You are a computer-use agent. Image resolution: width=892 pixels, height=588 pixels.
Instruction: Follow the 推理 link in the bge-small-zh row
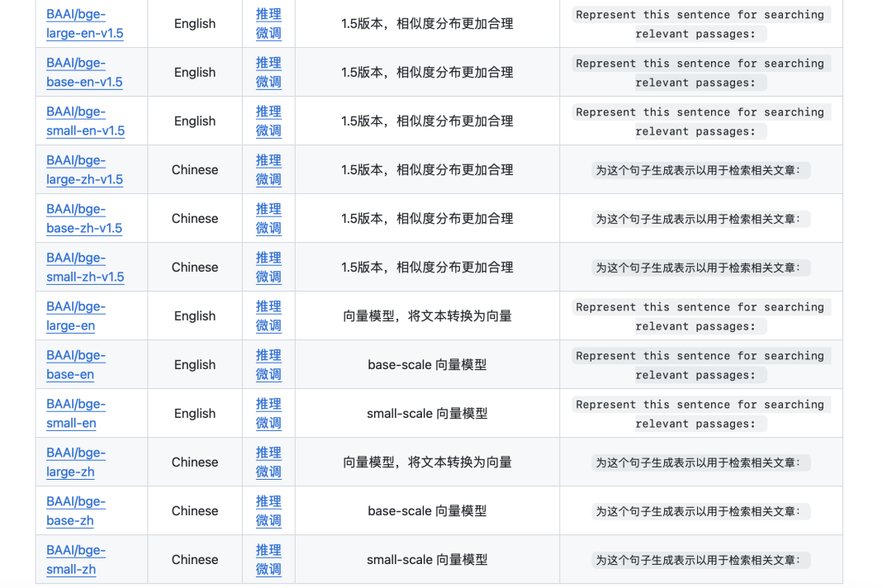[x=268, y=550]
